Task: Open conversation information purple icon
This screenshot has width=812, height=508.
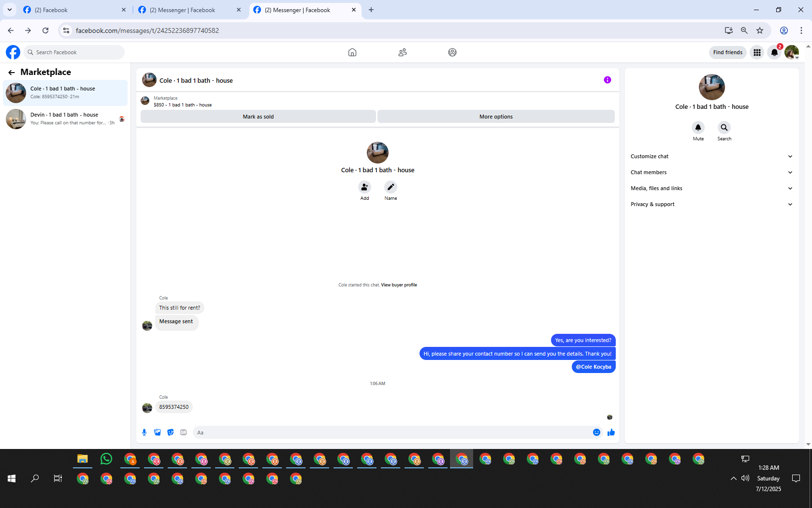Action: [608, 80]
